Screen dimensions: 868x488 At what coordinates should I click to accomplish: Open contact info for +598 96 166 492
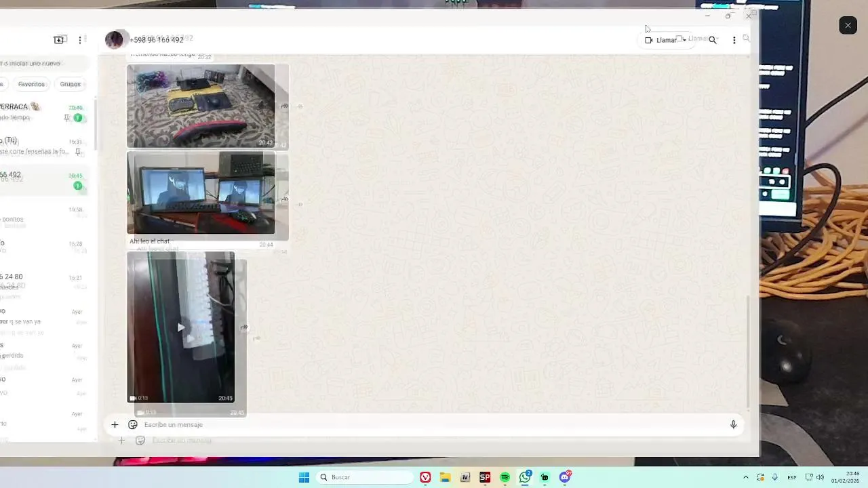point(157,40)
